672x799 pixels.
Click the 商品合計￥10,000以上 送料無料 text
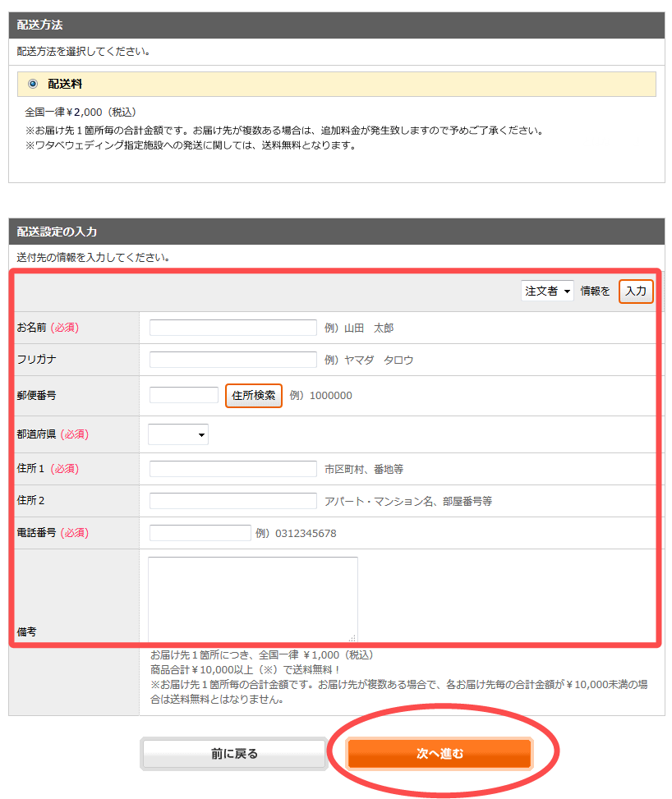click(x=245, y=669)
